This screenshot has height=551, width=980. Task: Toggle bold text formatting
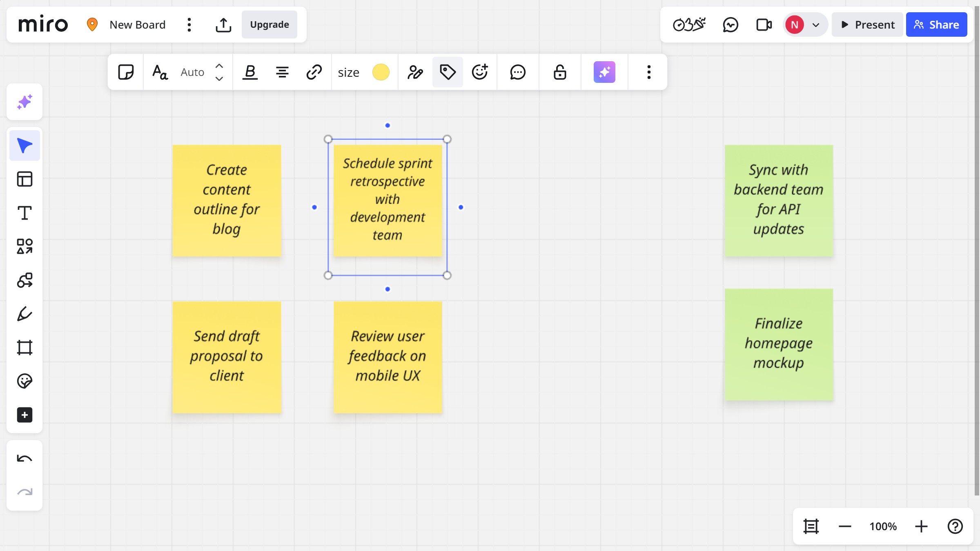250,72
